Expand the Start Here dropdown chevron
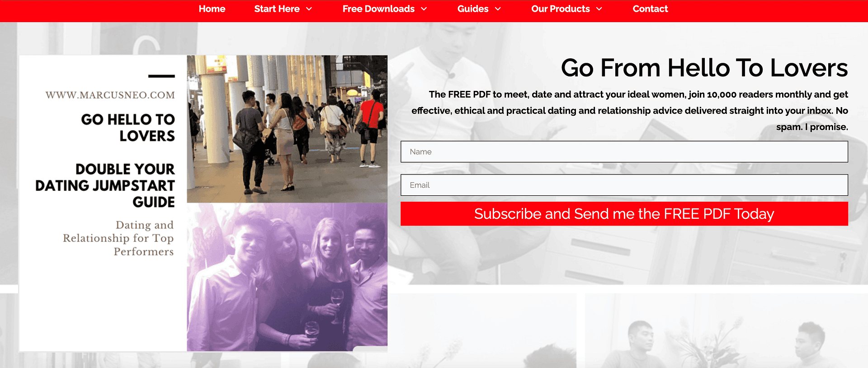The width and height of the screenshot is (868, 368). click(x=309, y=9)
